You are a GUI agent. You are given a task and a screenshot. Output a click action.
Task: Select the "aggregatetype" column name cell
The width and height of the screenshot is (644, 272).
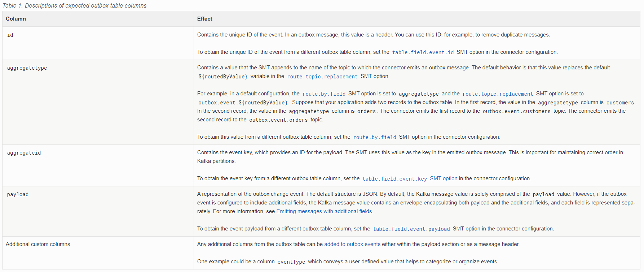coord(27,68)
